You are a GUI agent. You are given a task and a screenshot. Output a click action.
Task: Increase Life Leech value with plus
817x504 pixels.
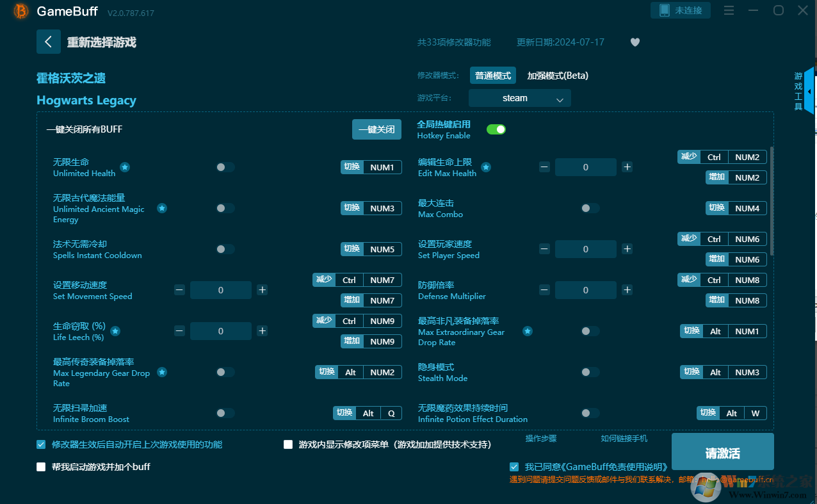(263, 331)
